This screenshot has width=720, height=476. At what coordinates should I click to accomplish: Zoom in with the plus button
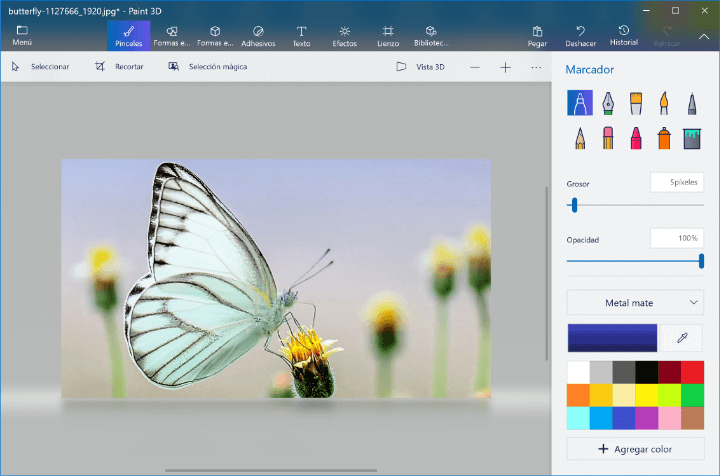505,67
